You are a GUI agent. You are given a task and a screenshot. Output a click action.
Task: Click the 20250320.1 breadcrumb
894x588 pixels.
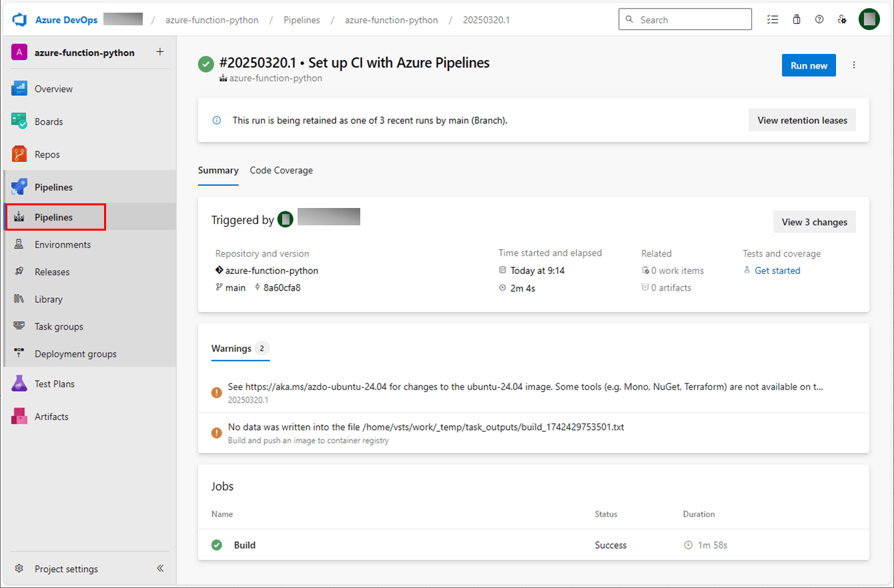tap(486, 20)
